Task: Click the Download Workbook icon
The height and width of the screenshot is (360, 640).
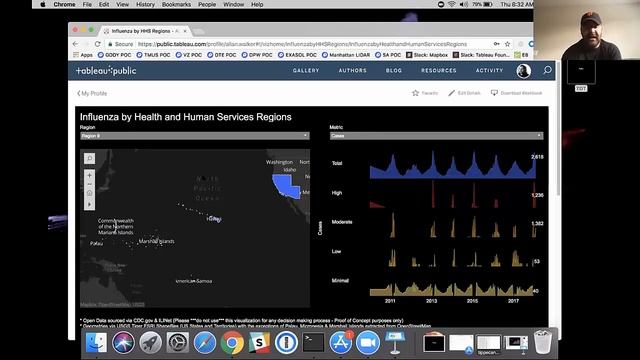Action: (494, 93)
